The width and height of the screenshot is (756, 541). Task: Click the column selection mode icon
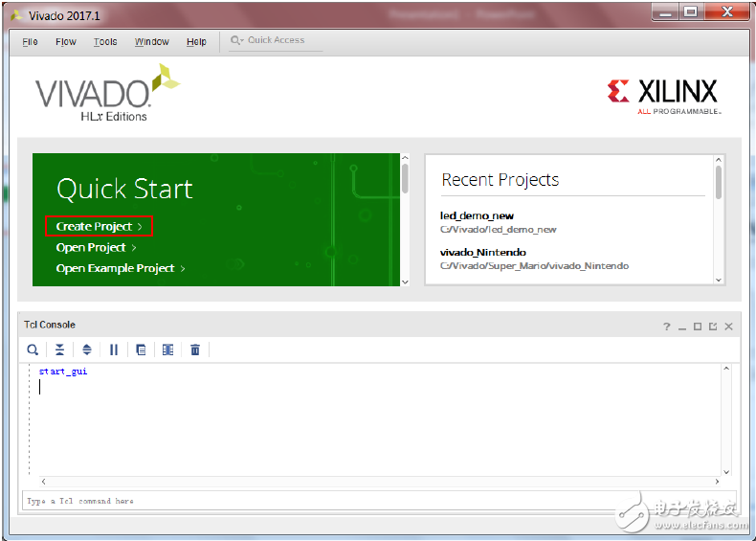point(167,350)
